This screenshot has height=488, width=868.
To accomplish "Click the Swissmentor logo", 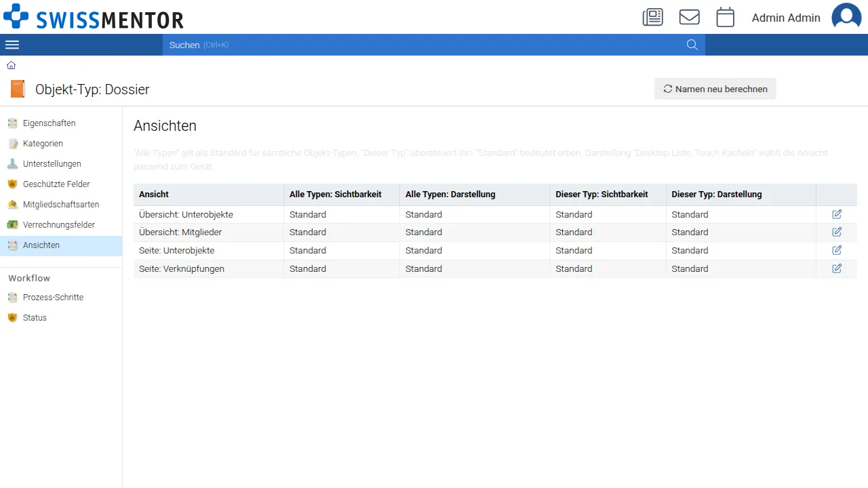I will 94,17.
